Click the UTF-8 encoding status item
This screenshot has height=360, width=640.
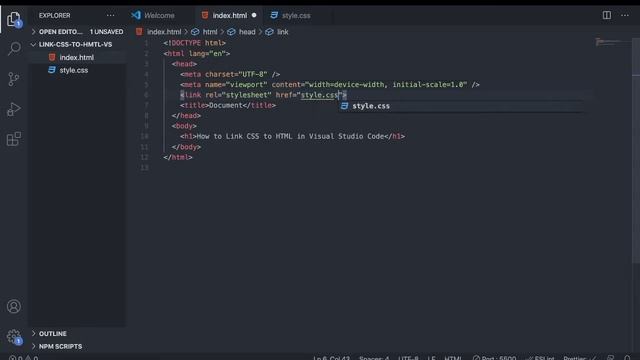coord(408,358)
